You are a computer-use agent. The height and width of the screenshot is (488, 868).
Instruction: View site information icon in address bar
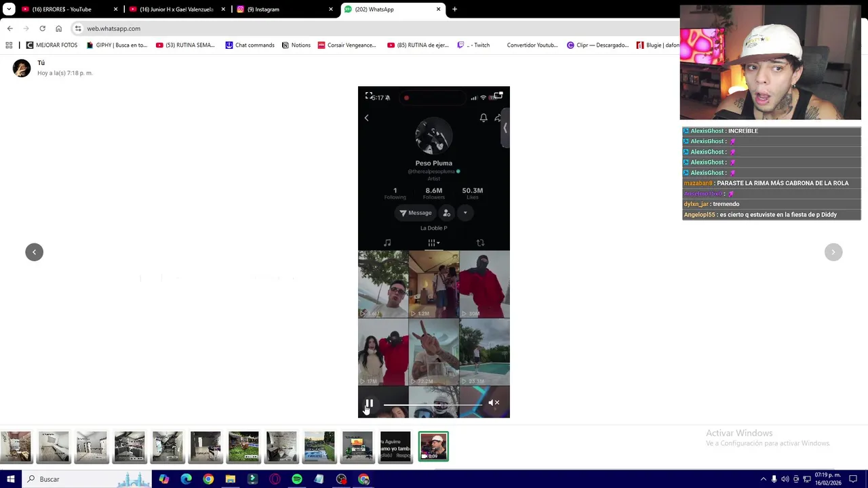click(78, 28)
